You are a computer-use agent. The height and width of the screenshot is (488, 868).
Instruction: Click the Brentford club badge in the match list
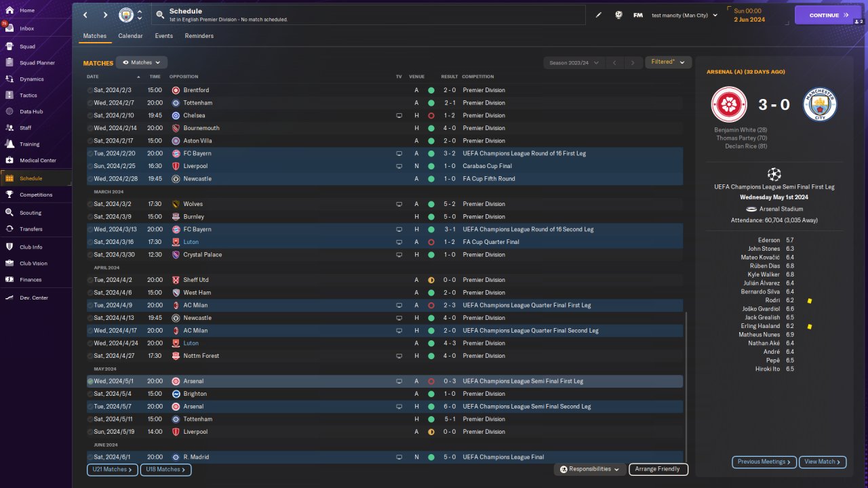tap(176, 90)
